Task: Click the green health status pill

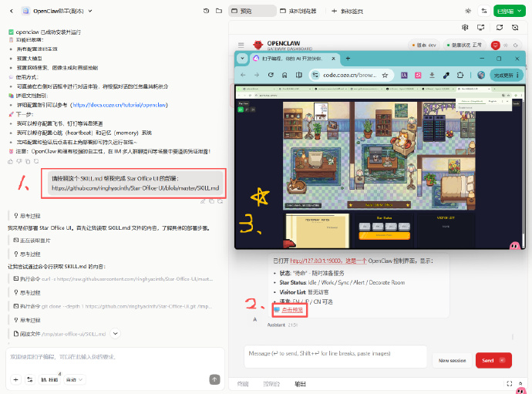Action: [464, 45]
